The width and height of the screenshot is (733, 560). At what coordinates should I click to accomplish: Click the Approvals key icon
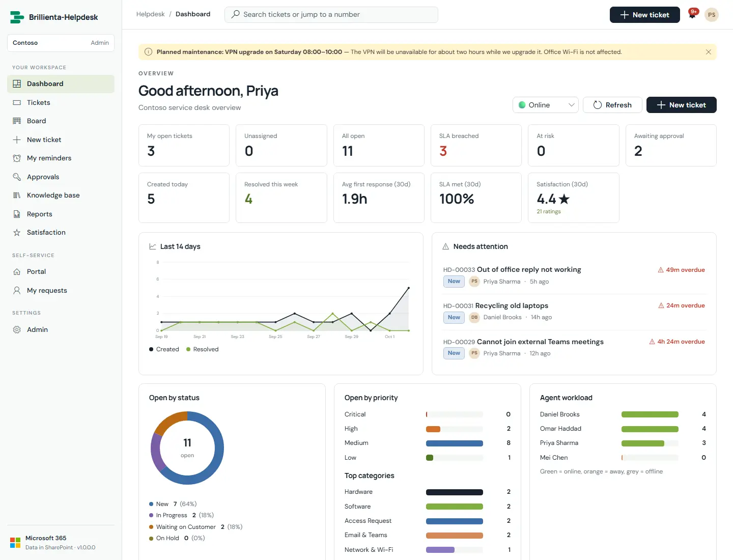point(17,177)
